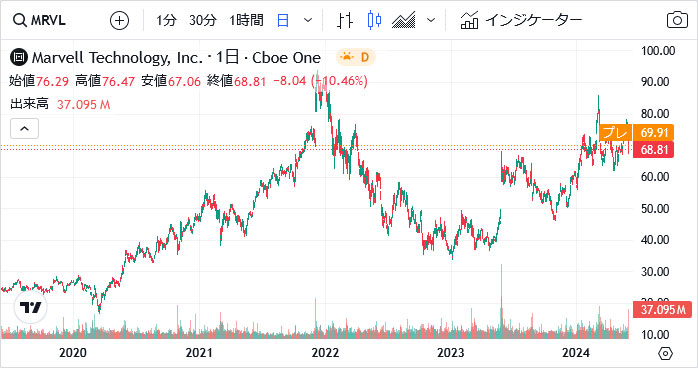Viewport: 698px width, 368px height.
Task: Open chart settings hexagon icon
Action: click(665, 354)
